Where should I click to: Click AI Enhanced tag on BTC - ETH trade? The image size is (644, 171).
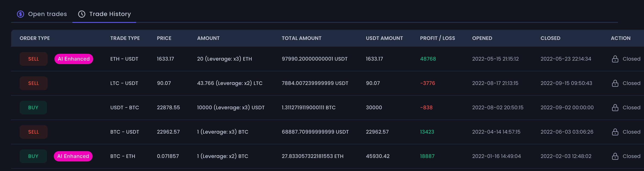tap(73, 156)
